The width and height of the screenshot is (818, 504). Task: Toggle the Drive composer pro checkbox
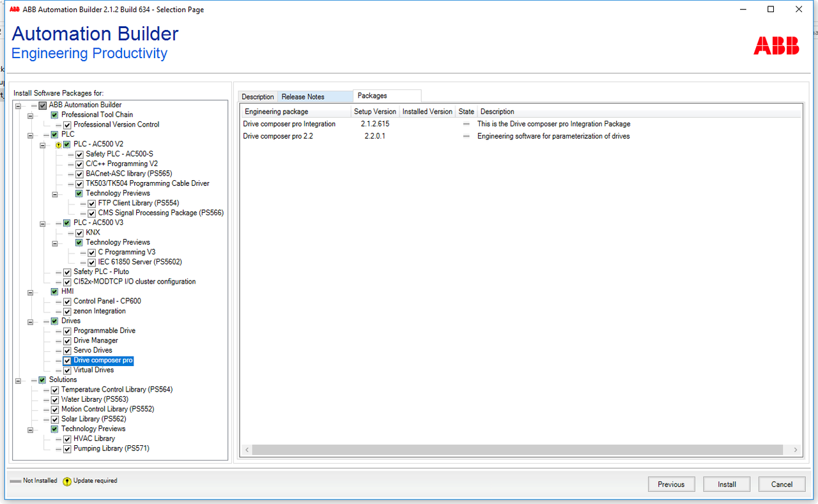tap(67, 360)
